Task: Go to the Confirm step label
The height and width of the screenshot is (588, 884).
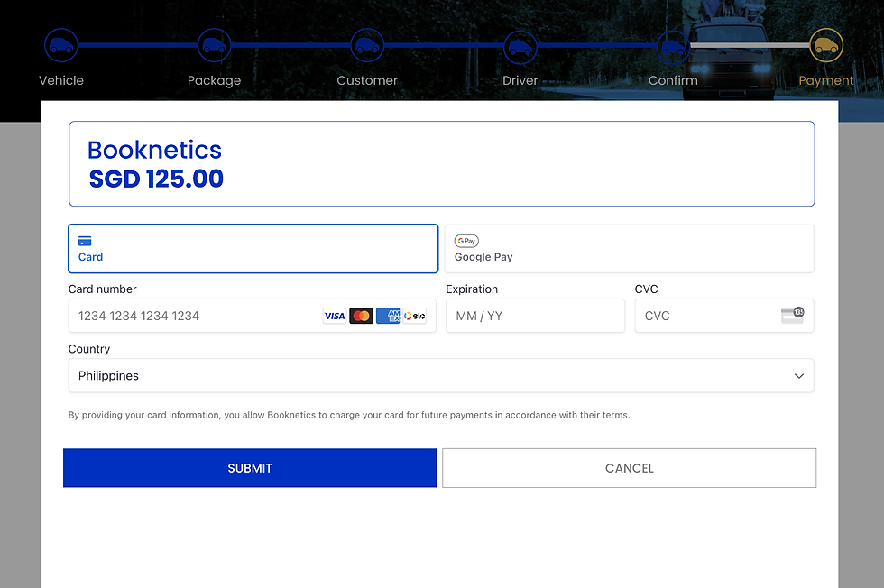Action: [x=673, y=80]
